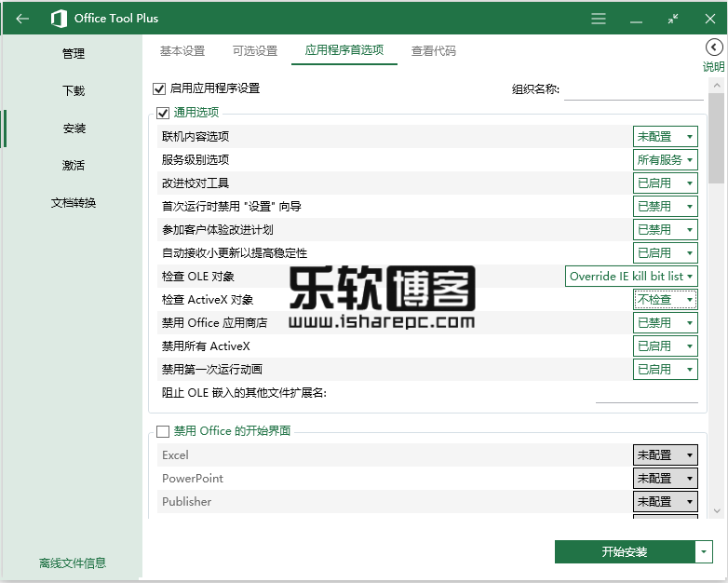Click the scrollbar up arrow
Screen dimensions: 728x583
pyautogui.click(x=717, y=86)
